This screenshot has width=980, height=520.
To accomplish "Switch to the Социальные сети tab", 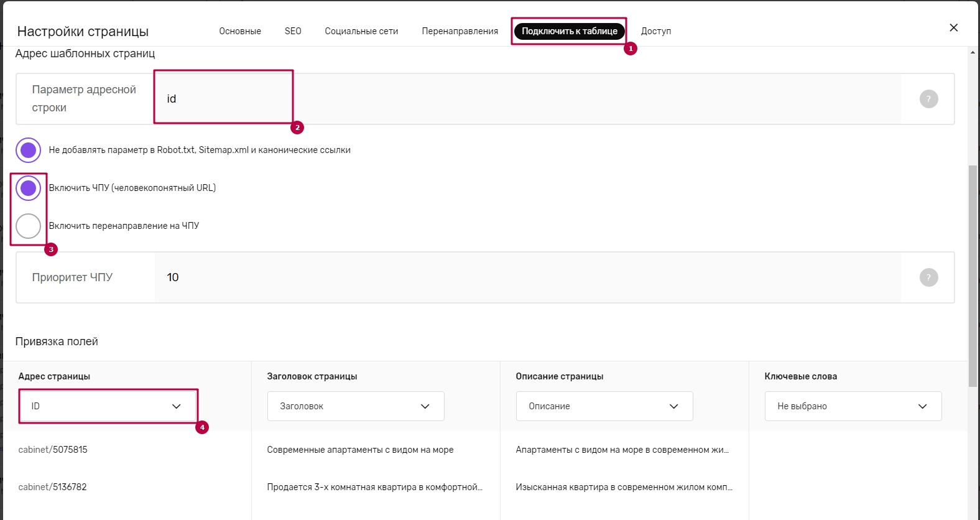I will tap(361, 31).
